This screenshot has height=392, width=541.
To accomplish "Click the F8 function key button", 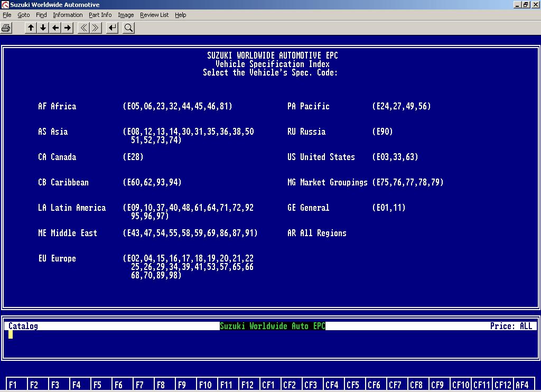I will pyautogui.click(x=164, y=385).
